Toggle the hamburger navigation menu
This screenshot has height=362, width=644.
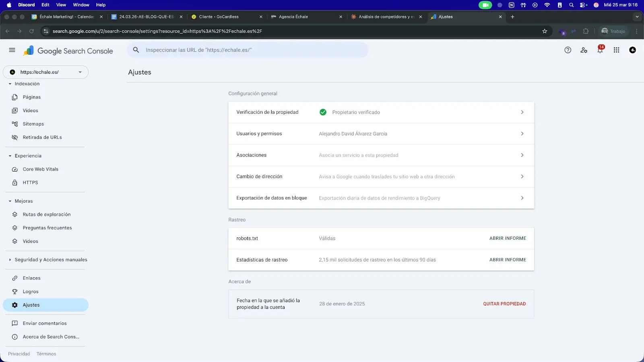[x=12, y=50]
